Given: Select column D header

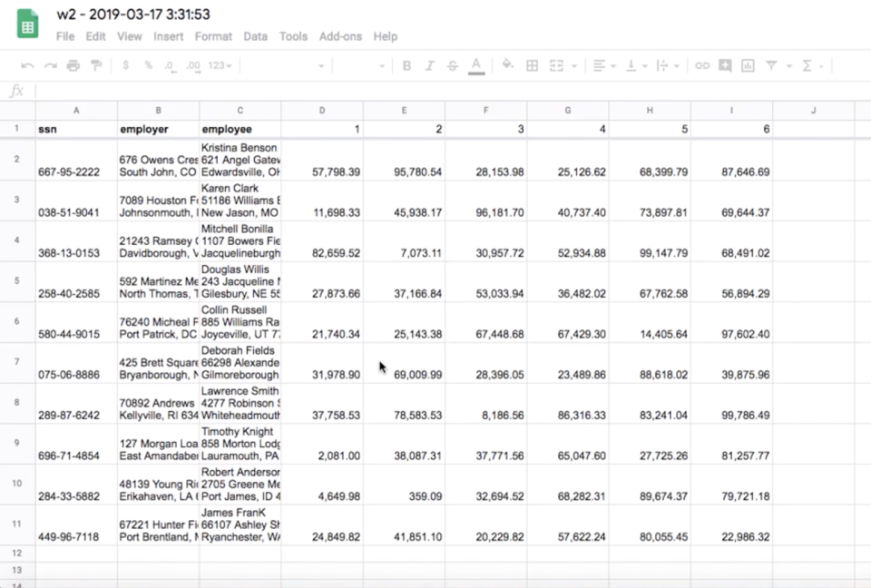Looking at the screenshot, I should 322,111.
